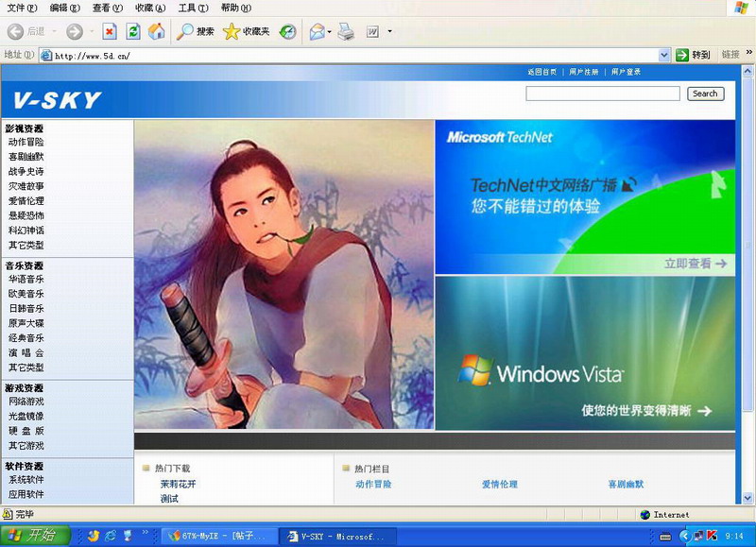
Task: Click the 用户注册 link
Action: click(584, 72)
